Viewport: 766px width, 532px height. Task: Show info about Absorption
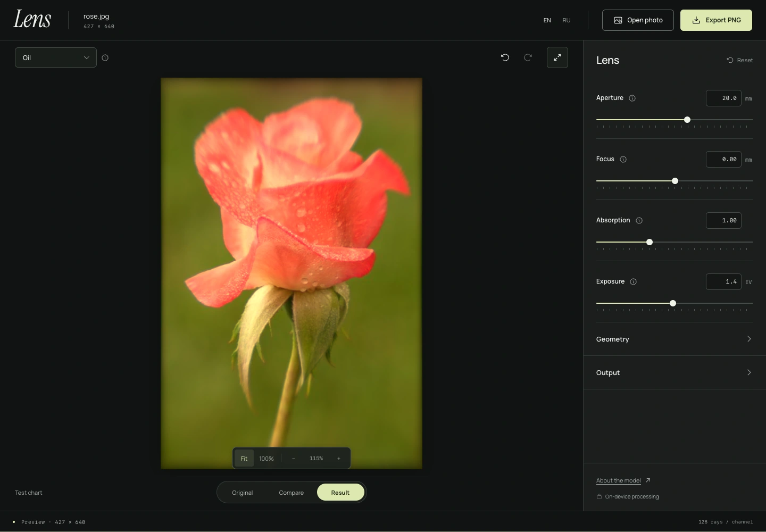point(639,220)
